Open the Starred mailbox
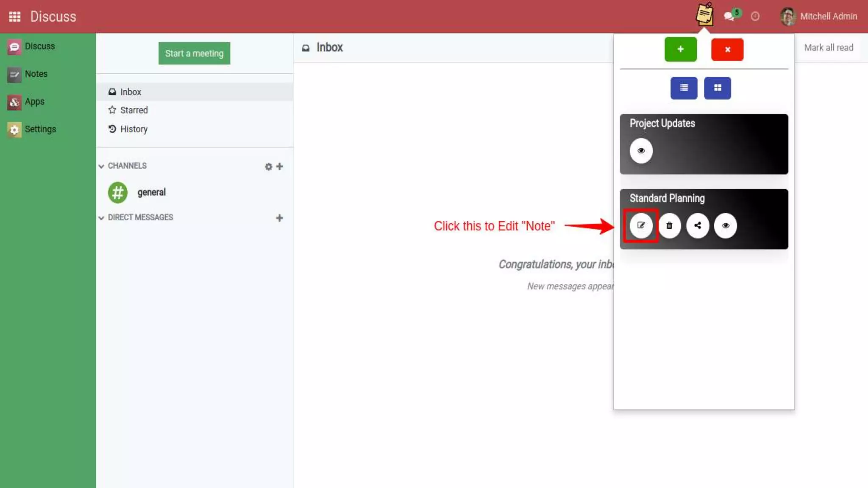This screenshot has width=868, height=488. point(134,110)
